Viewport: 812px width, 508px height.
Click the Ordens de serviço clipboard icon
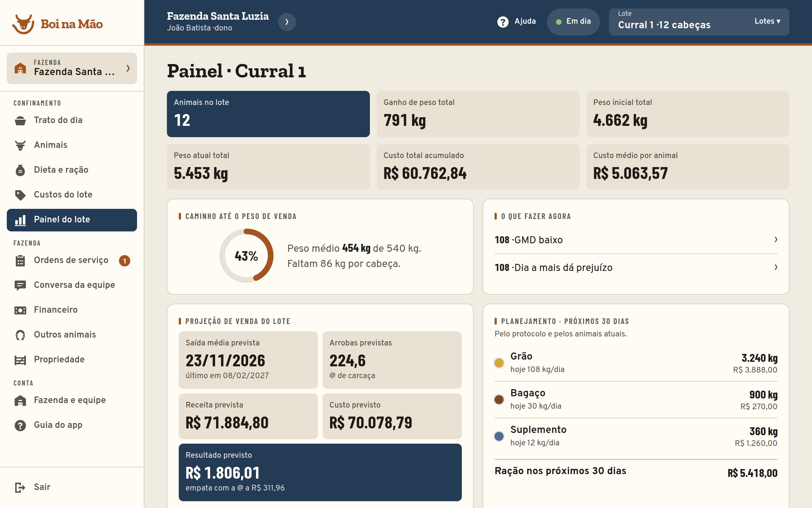20,261
